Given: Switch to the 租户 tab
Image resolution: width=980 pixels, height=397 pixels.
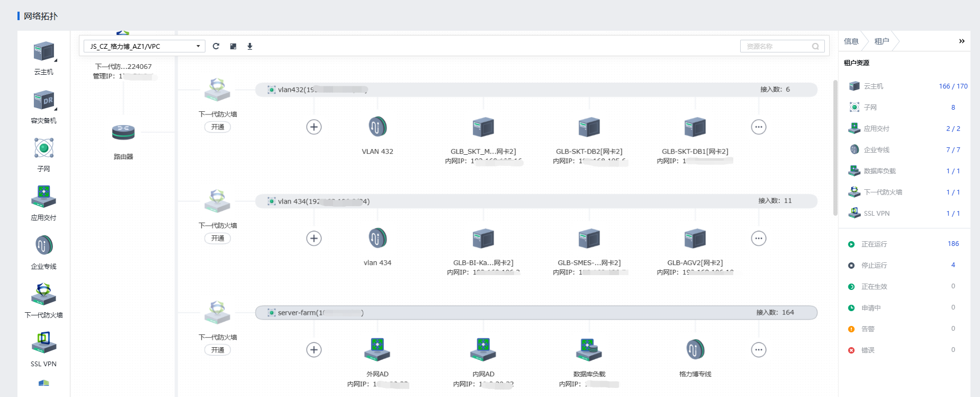Looking at the screenshot, I should click(881, 41).
